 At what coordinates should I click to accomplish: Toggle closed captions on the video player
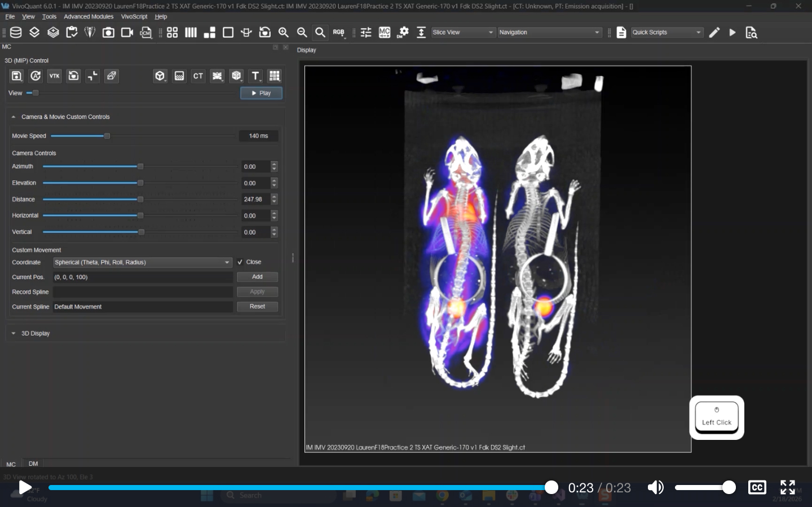click(757, 487)
